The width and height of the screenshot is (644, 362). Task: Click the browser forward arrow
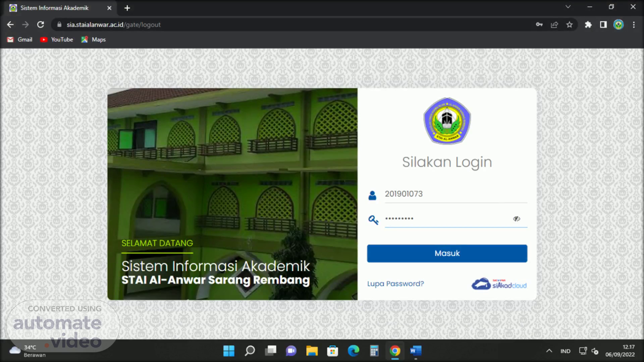tap(25, 25)
